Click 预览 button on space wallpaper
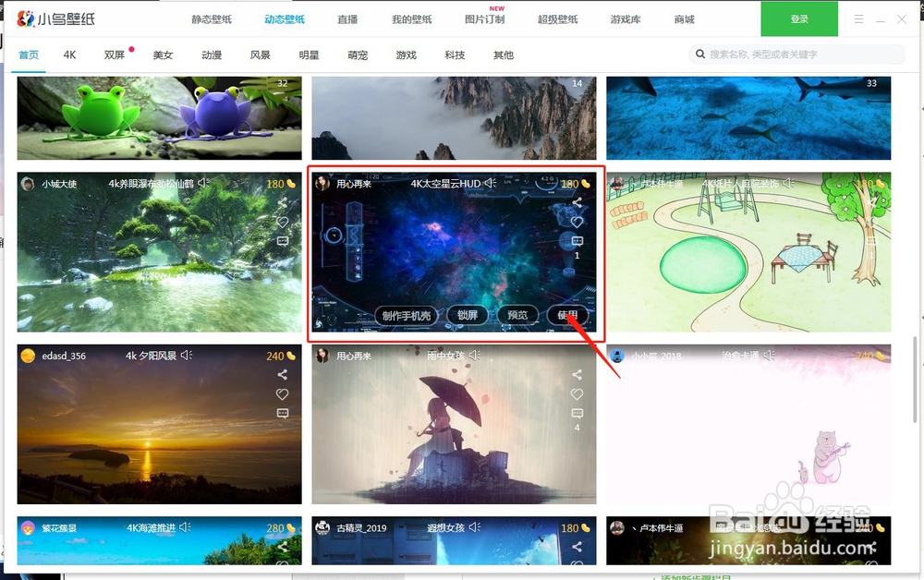The width and height of the screenshot is (924, 580). tap(518, 315)
